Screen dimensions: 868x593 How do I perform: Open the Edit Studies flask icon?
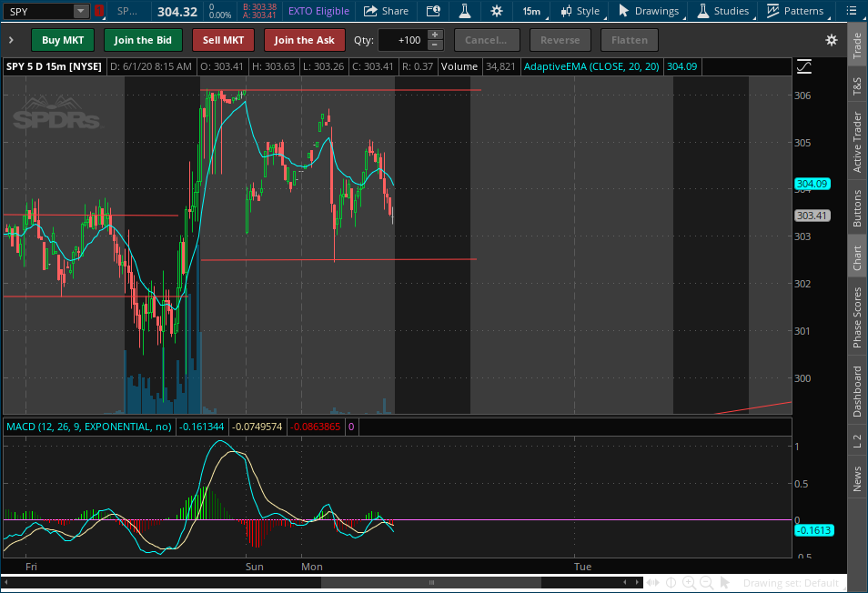point(465,11)
